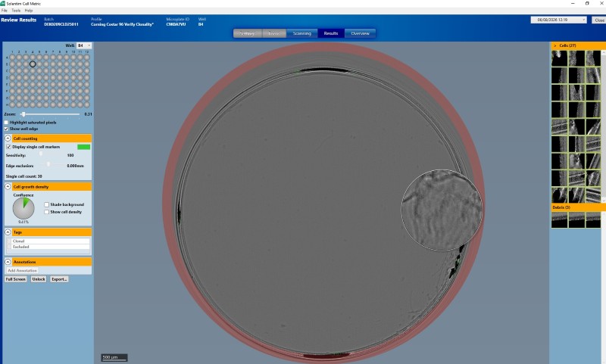
Task: Switch to the Overview tab
Action: click(x=361, y=33)
